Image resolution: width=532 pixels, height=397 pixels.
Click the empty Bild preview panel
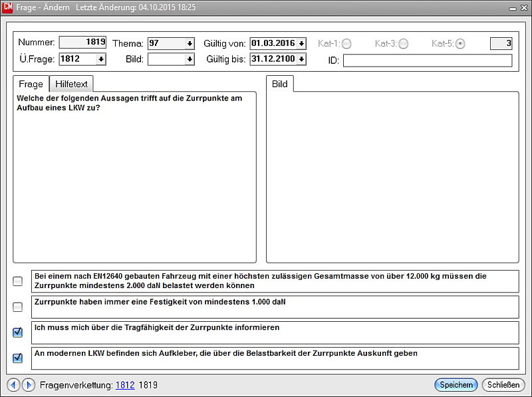[392, 177]
